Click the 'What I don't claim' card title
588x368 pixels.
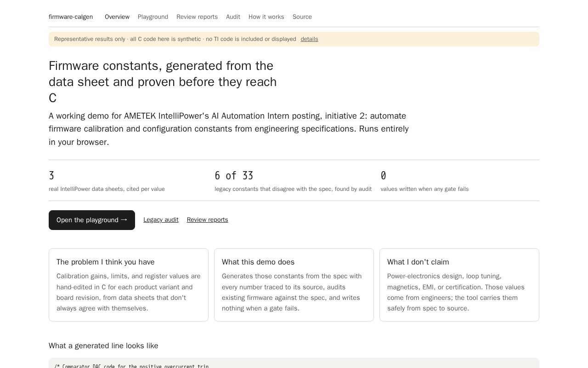[x=418, y=262]
